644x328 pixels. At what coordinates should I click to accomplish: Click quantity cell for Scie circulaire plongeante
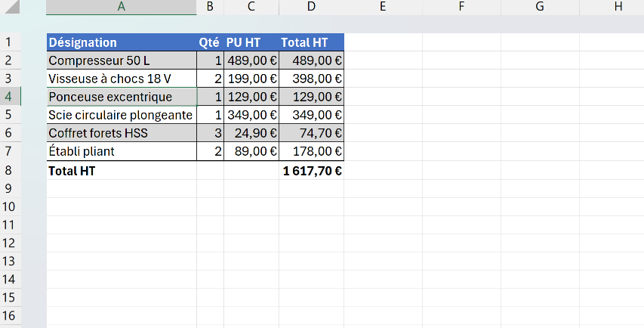pyautogui.click(x=210, y=115)
